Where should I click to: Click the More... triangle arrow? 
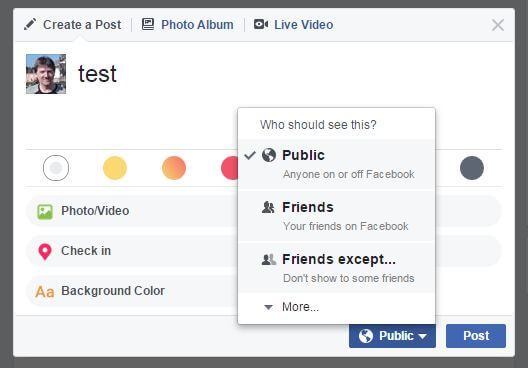coord(268,307)
